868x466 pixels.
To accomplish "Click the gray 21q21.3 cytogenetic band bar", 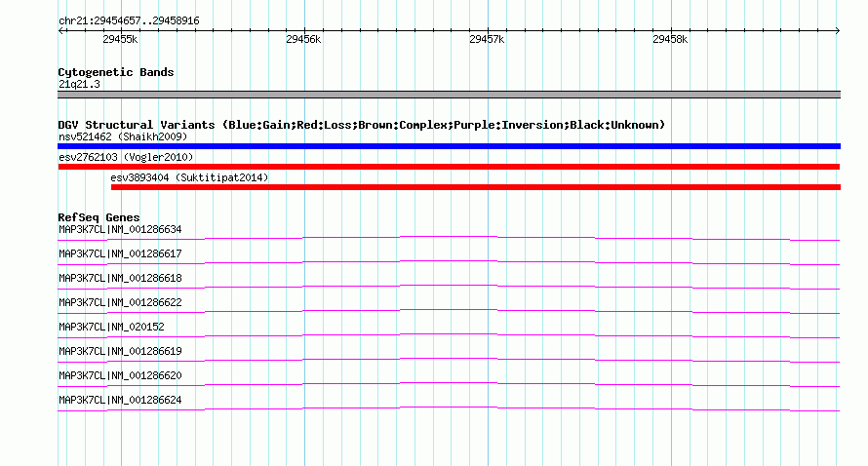I will click(x=449, y=95).
